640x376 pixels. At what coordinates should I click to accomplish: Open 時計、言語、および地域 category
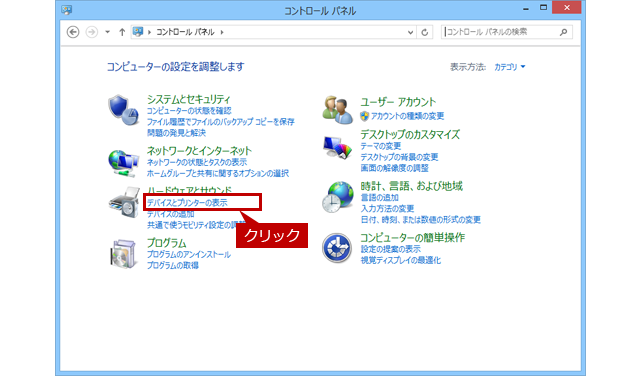[411, 186]
